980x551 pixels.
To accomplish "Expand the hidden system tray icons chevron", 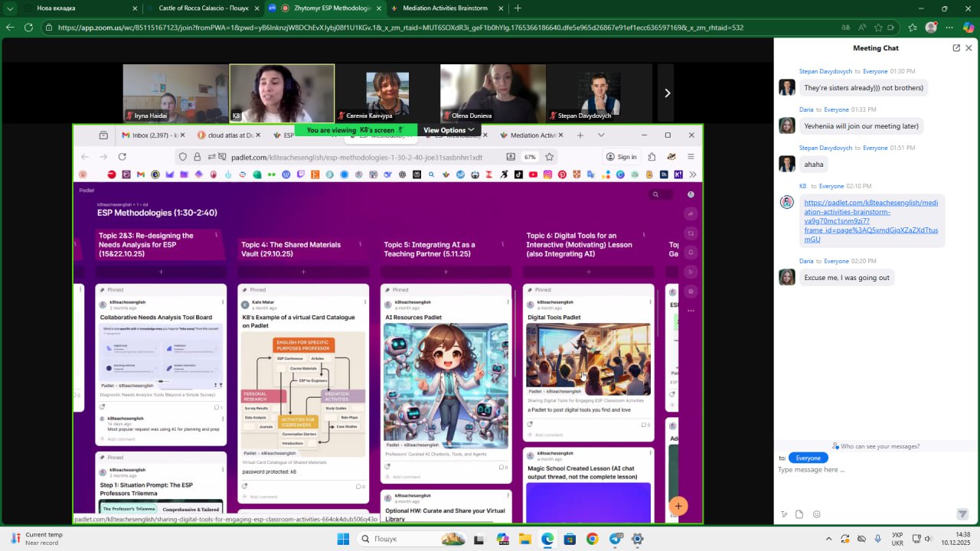I will click(828, 539).
